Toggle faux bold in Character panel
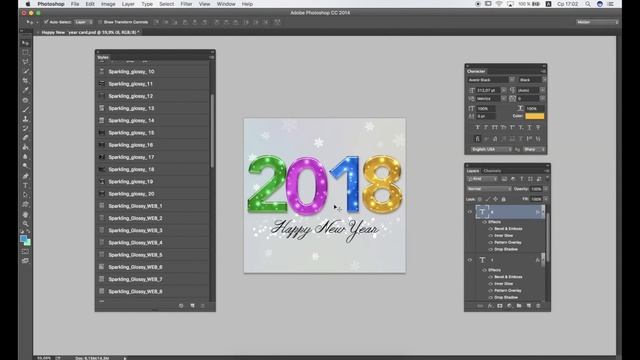 point(477,128)
